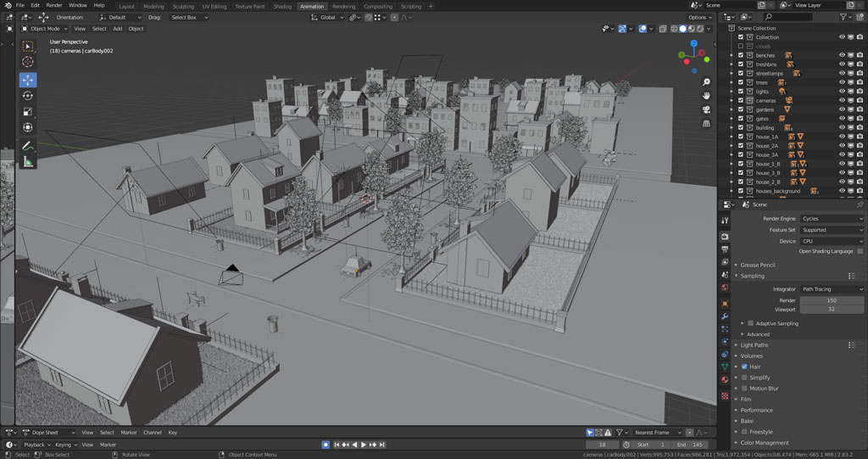Enable the Freestyle checkbox
This screenshot has width=868, height=459.
pos(744,432)
